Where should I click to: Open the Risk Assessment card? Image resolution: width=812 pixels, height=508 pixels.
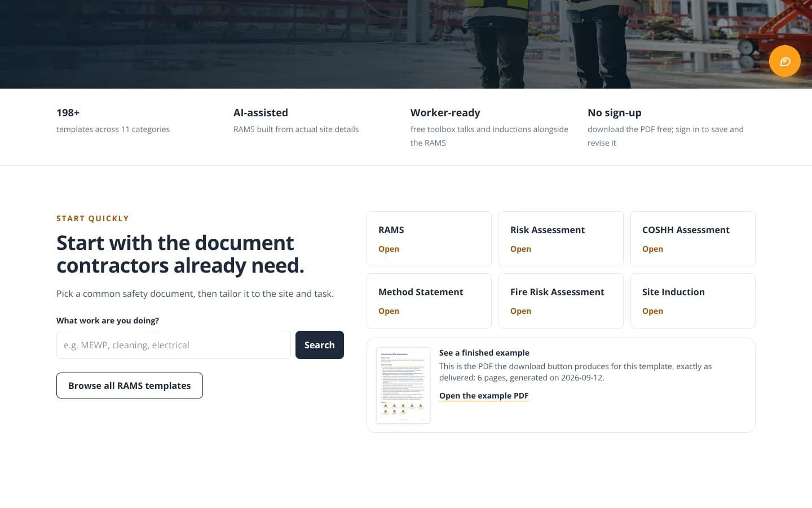561,239
